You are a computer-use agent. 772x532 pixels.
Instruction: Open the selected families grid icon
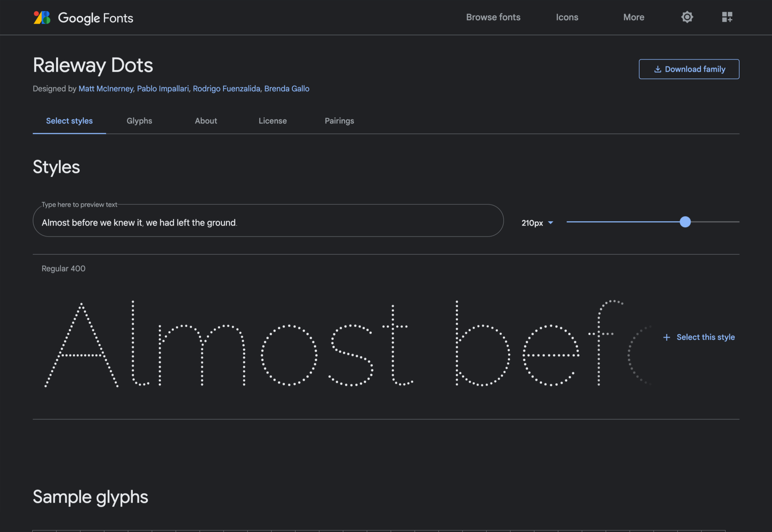(x=727, y=17)
